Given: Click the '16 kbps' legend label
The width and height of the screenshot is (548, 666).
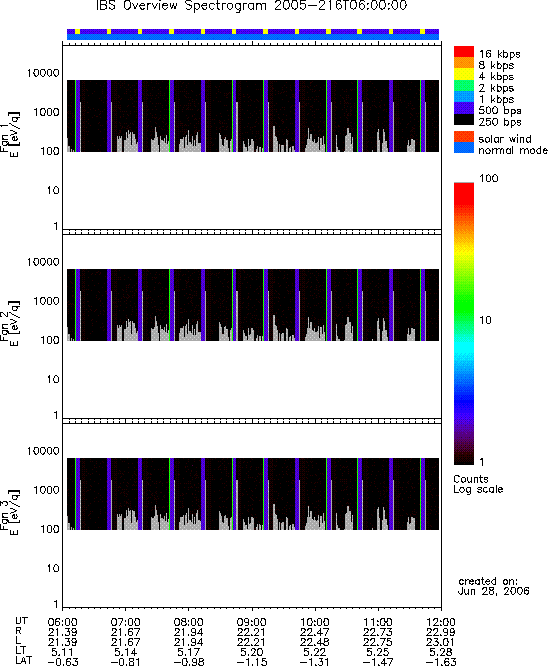Looking at the screenshot, I should coord(500,54).
